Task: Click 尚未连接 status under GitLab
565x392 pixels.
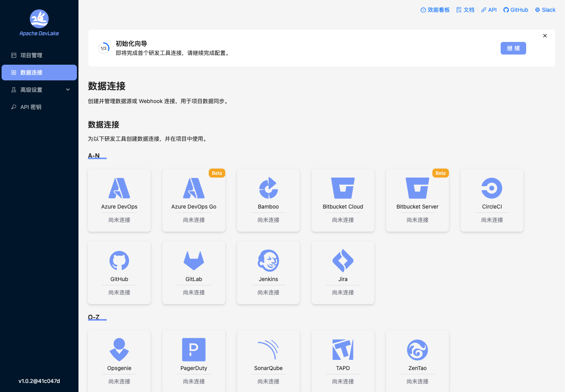Action: (x=194, y=292)
